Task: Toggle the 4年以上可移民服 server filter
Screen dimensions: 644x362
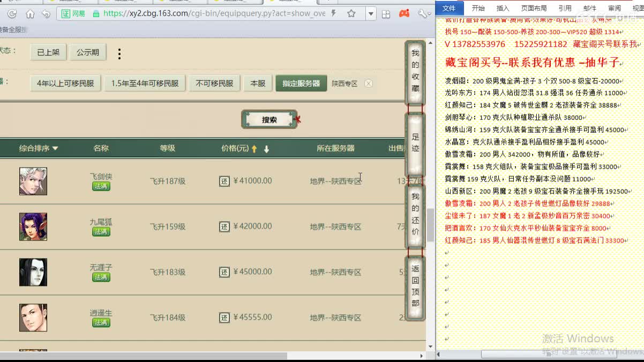Action: [x=65, y=84]
